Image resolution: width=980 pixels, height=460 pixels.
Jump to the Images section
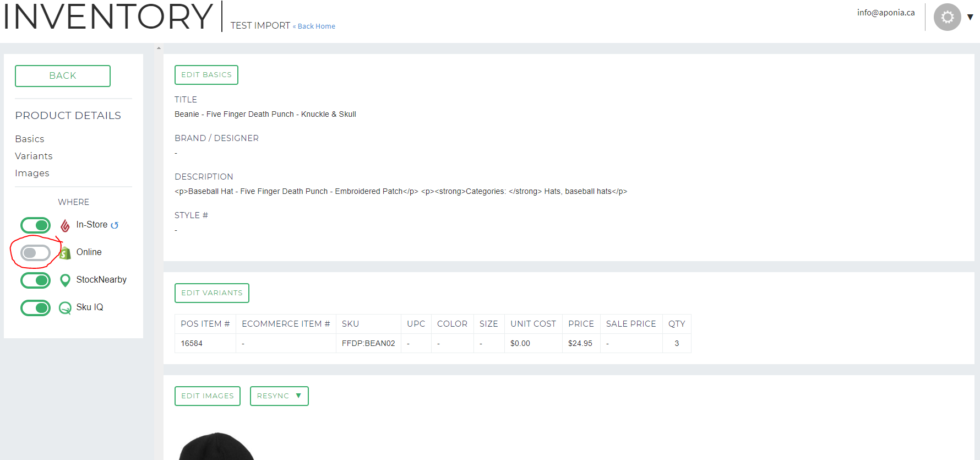(32, 173)
